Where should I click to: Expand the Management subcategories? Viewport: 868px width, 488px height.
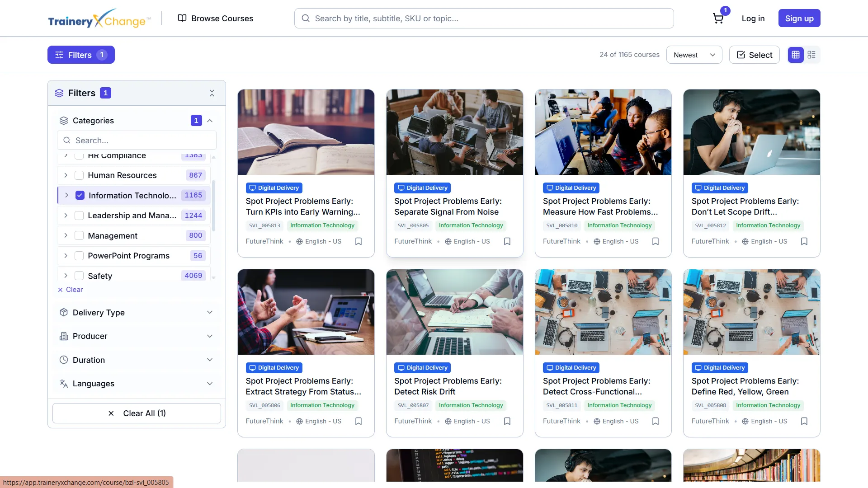(66, 235)
